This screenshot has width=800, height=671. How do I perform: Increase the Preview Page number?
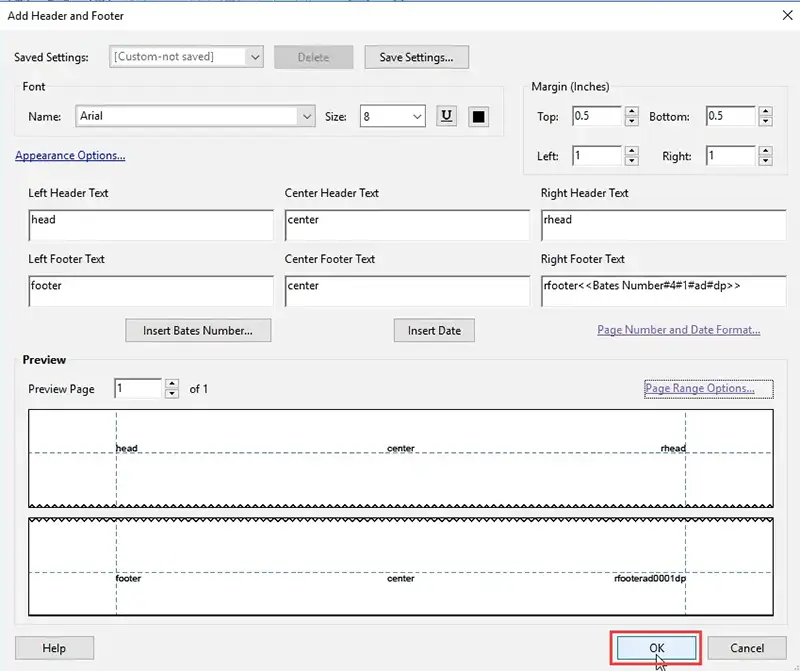[x=172, y=384]
